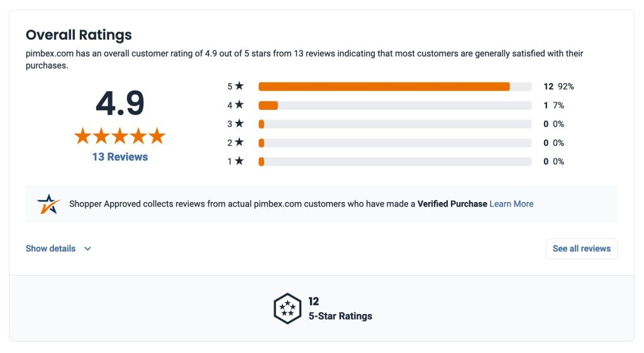This screenshot has height=353, width=644.
Task: Click the large 4.9 overall rating score
Action: pos(120,103)
